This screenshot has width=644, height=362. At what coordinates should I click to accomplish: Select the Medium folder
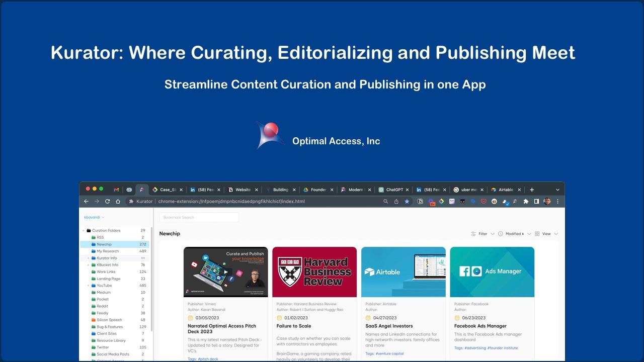(115, 292)
